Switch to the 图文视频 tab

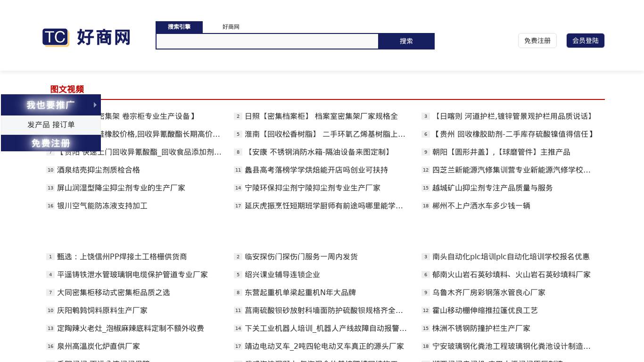67,89
